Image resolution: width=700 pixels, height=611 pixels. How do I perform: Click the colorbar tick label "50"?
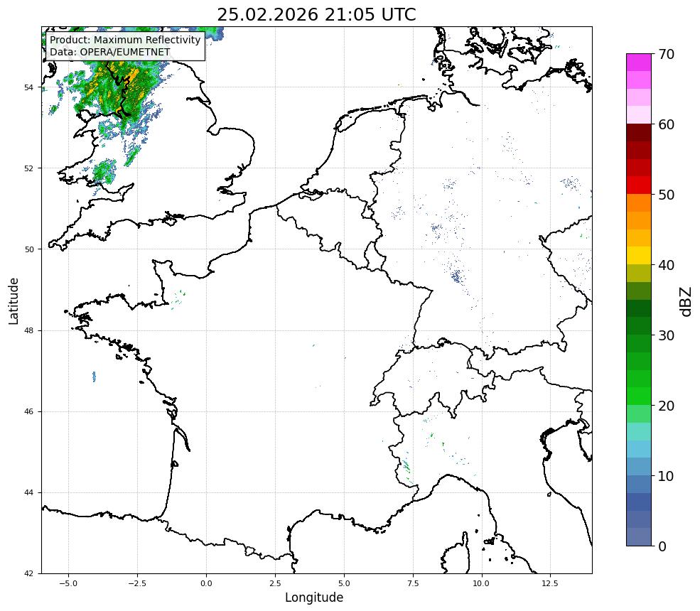(666, 195)
